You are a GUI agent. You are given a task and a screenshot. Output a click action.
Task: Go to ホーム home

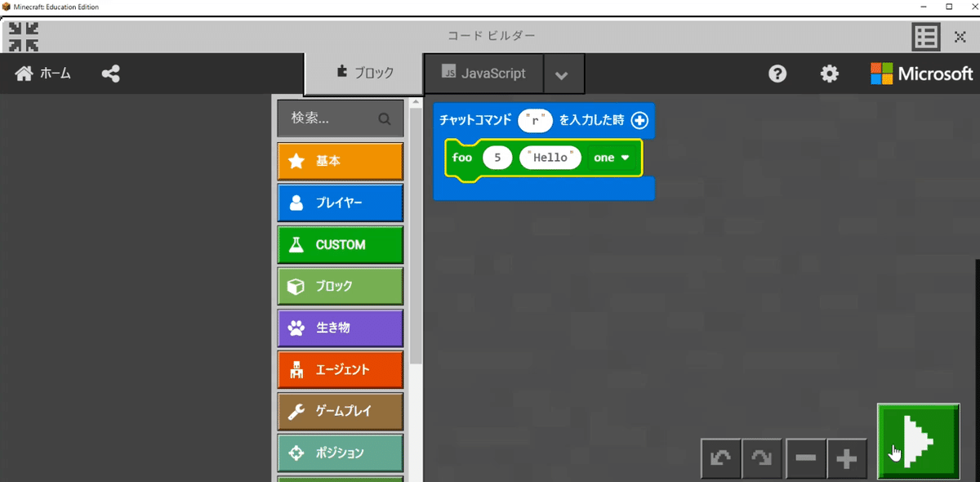pos(43,74)
